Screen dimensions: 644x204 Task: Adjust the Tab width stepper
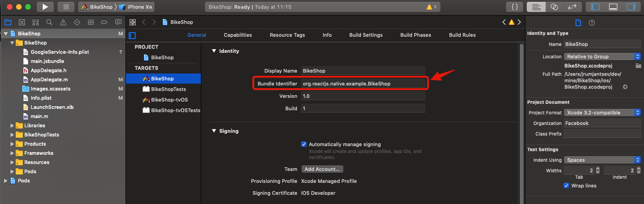[x=598, y=170]
